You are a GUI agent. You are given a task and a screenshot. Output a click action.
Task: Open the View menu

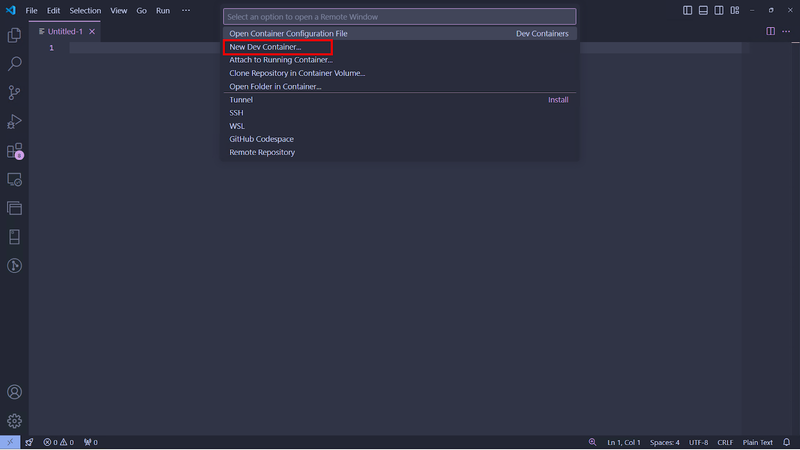[x=119, y=10]
